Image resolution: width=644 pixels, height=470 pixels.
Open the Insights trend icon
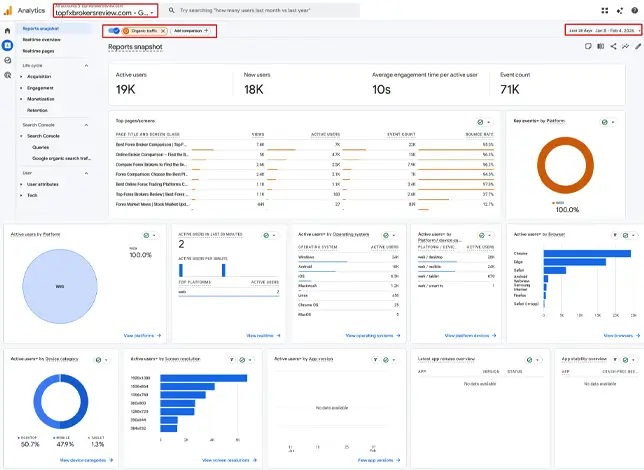click(623, 47)
